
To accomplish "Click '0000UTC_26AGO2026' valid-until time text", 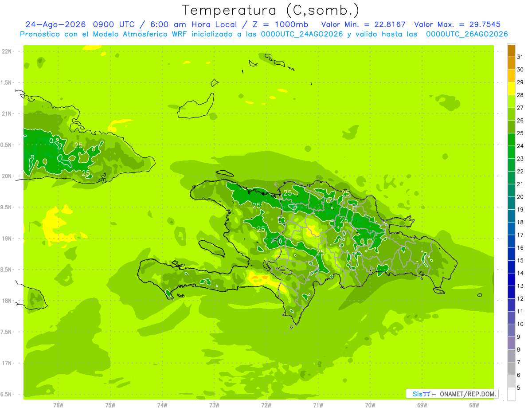I will pyautogui.click(x=467, y=34).
